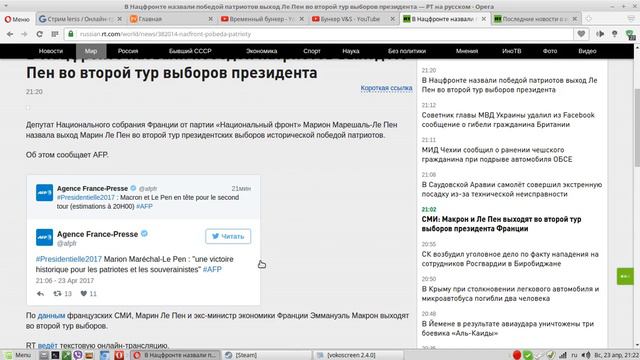Open the taskbar Menu button

[18, 355]
